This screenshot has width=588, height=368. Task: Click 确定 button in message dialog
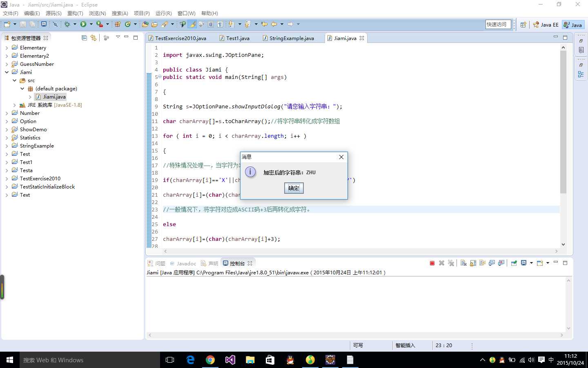point(294,188)
